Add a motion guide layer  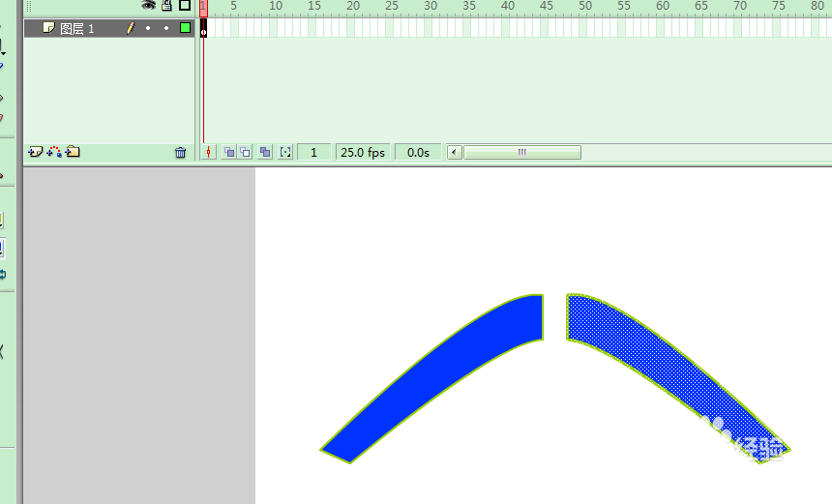(x=54, y=152)
